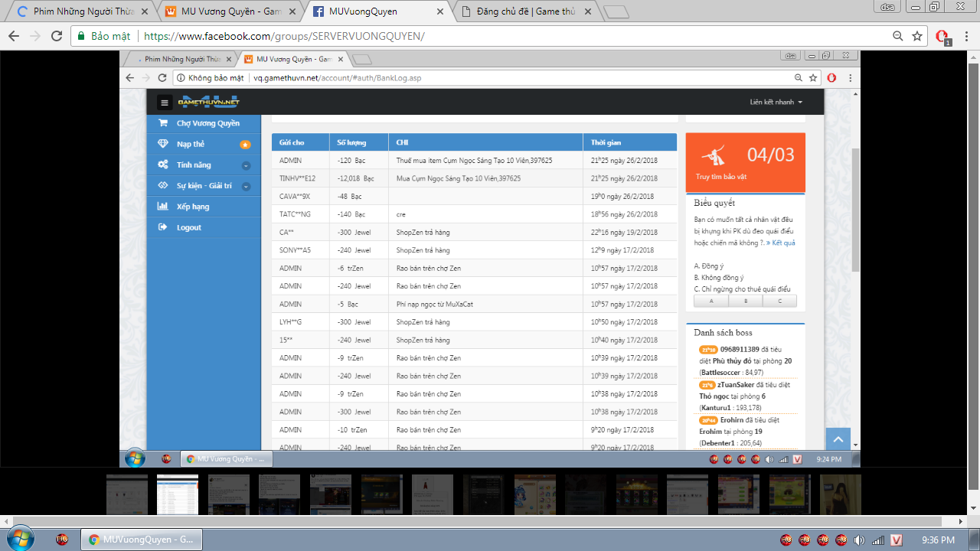Select vote option B button

(x=745, y=301)
